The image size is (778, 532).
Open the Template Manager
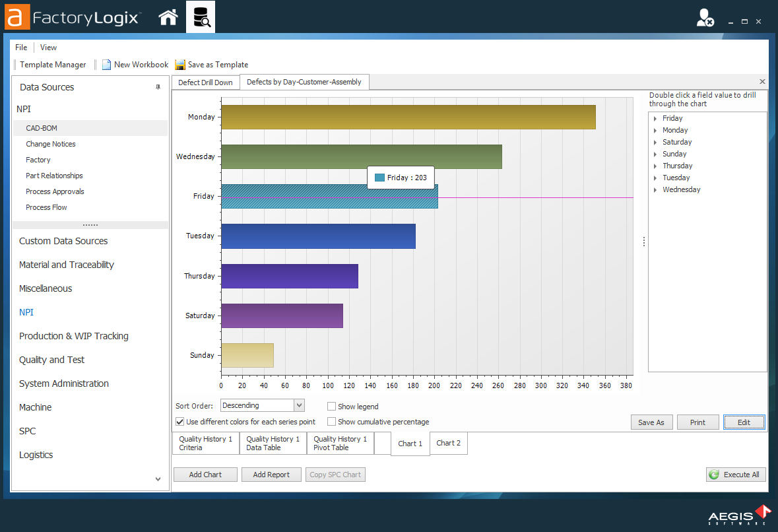click(x=53, y=64)
